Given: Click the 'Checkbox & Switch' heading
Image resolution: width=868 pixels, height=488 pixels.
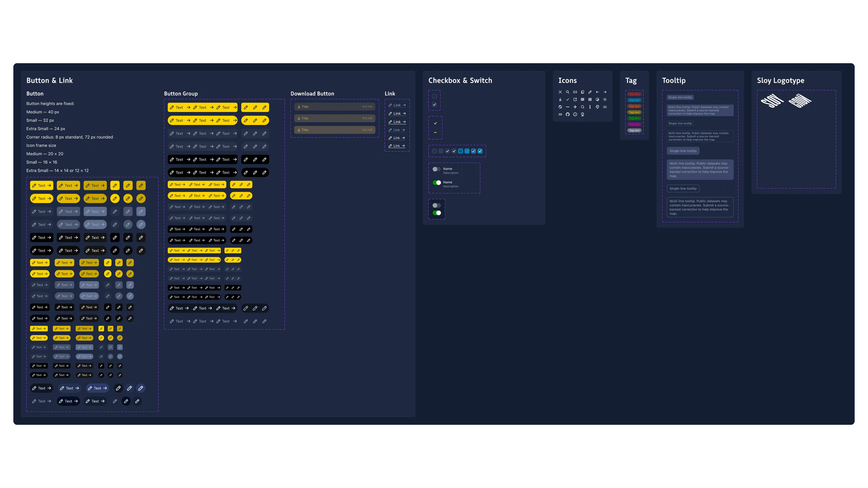Looking at the screenshot, I should click(460, 81).
